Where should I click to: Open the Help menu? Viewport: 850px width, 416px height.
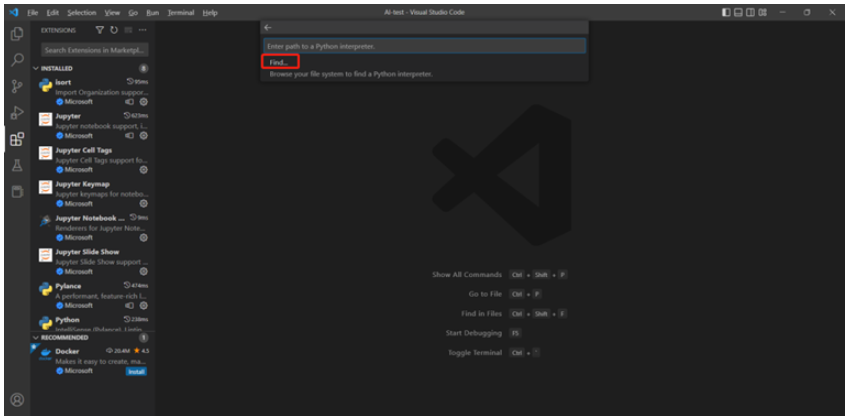coord(210,12)
